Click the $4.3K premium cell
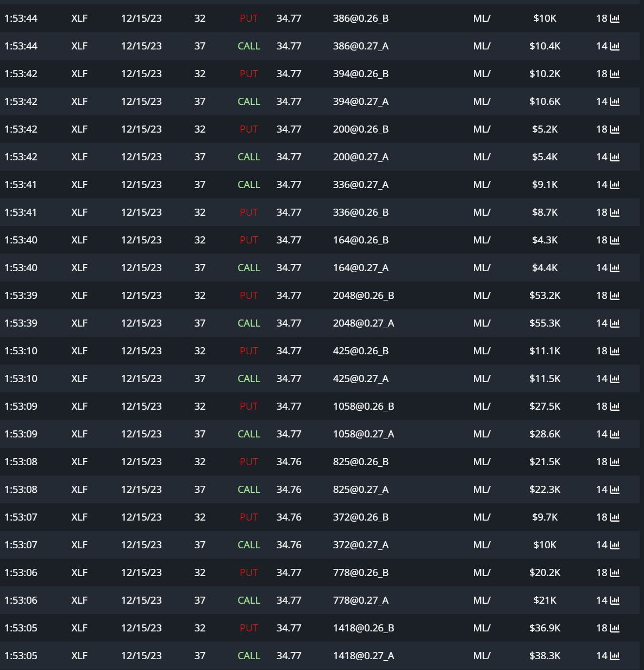 tap(545, 240)
